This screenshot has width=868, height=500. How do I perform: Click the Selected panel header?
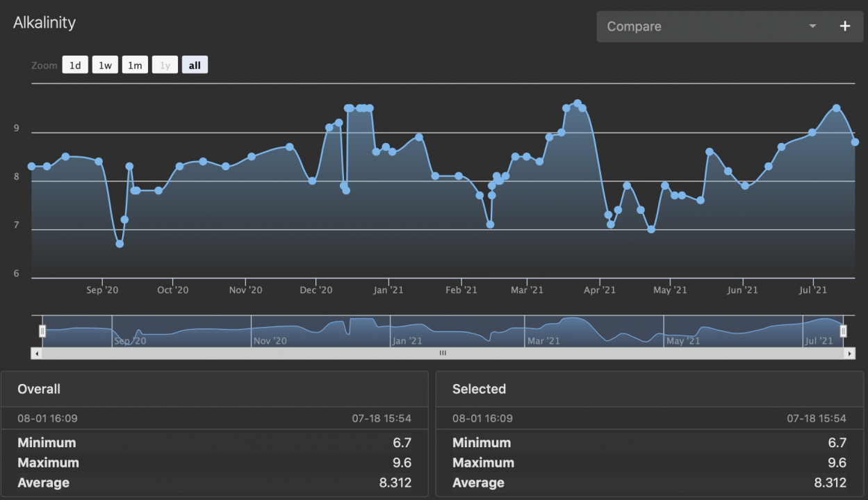click(x=650, y=389)
